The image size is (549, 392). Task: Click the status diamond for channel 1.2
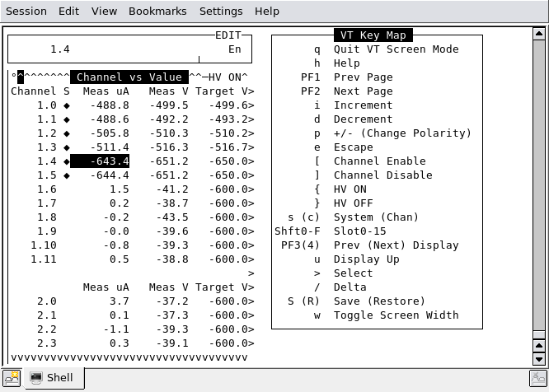point(67,133)
